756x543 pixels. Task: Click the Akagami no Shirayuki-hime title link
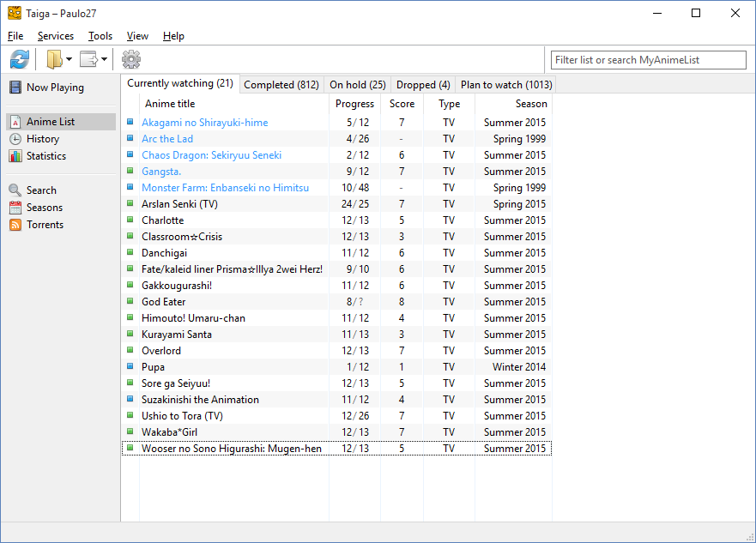(x=204, y=123)
